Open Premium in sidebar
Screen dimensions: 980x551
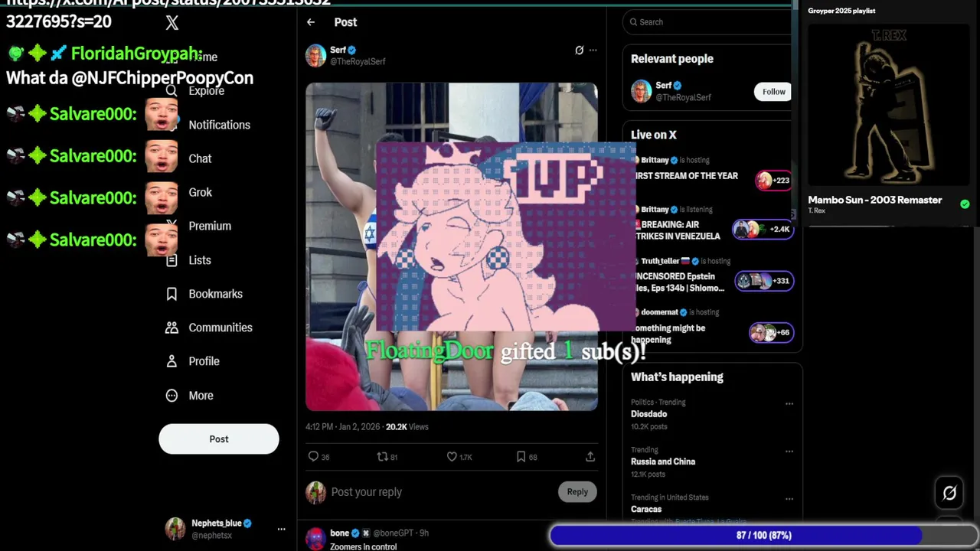210,226
